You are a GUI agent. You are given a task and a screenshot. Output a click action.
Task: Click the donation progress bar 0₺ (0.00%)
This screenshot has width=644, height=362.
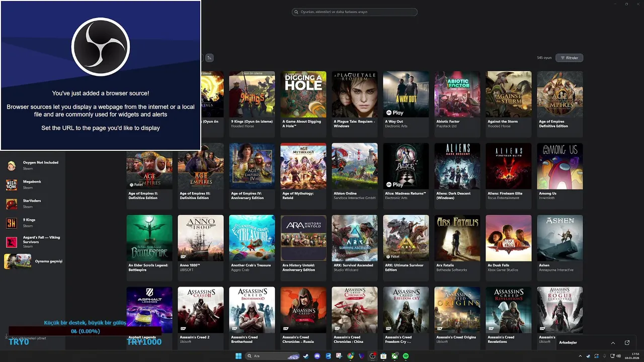coord(85,331)
